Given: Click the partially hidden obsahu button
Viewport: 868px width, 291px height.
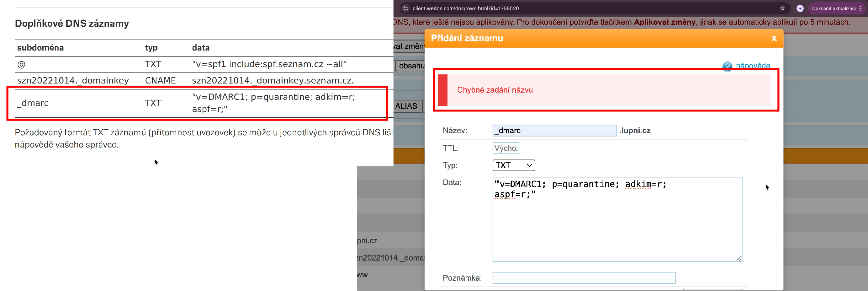Looking at the screenshot, I should click(x=411, y=66).
